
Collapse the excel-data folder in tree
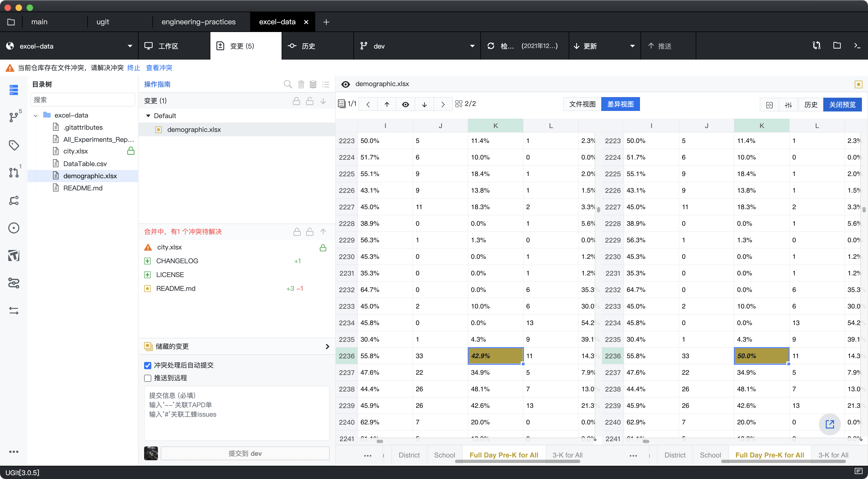pyautogui.click(x=36, y=116)
